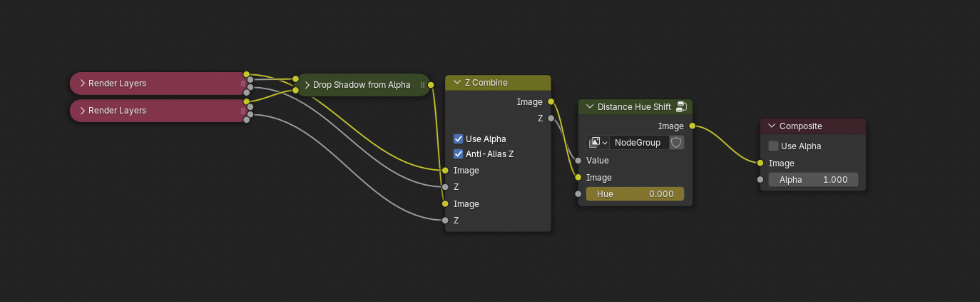The image size is (980, 302).
Task: Disable Use Alpha in the Z Combine node
Action: 459,139
